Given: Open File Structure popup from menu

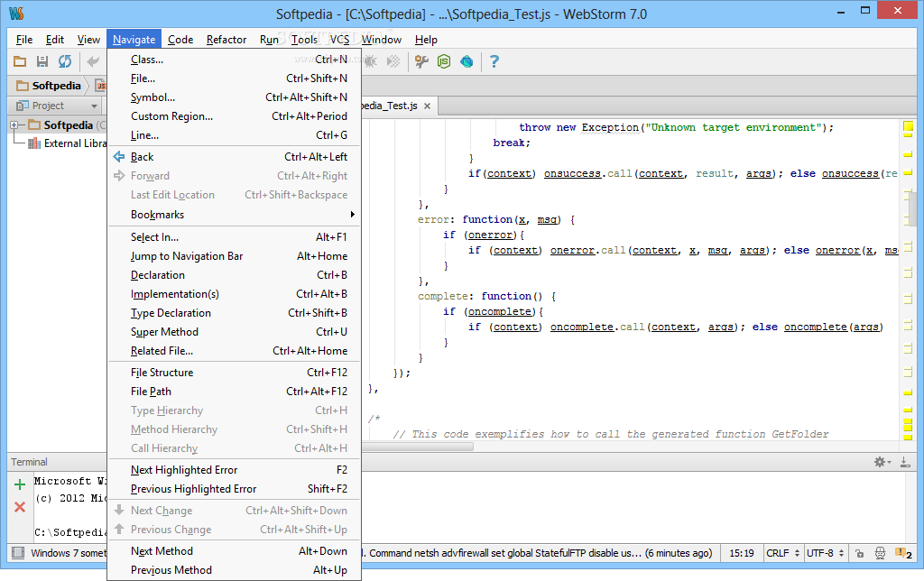Looking at the screenshot, I should tap(234, 373).
